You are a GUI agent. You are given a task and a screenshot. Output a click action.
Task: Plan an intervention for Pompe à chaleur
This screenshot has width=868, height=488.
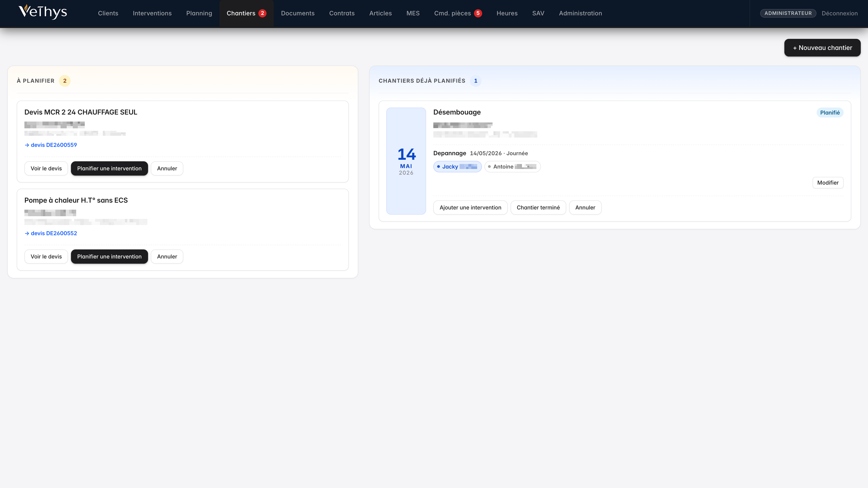(109, 257)
